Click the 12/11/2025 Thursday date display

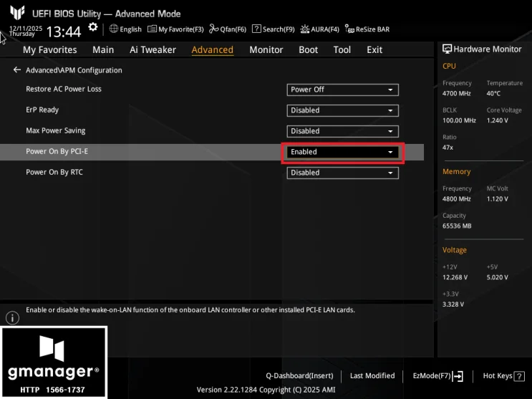pyautogui.click(x=26, y=31)
